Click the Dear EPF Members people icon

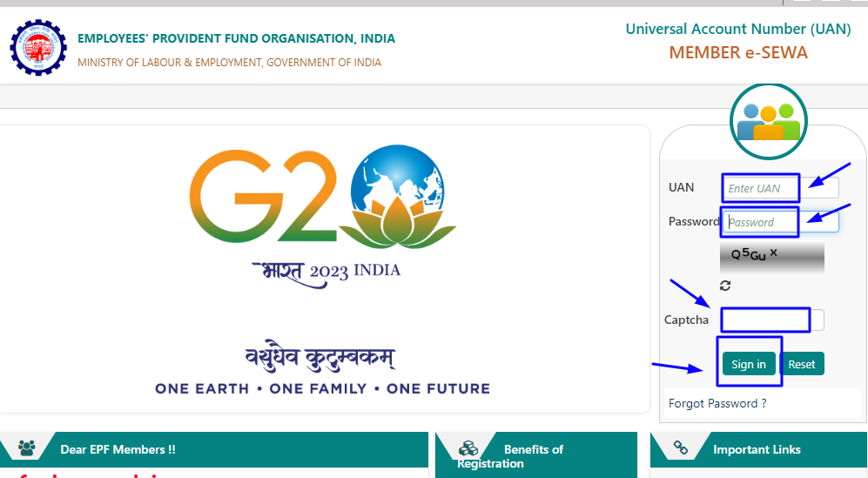click(x=27, y=448)
